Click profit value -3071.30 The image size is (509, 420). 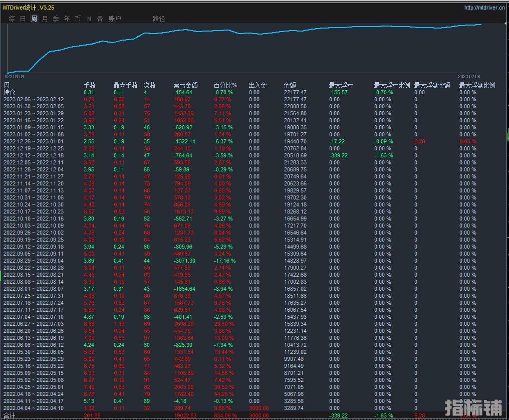(184, 261)
